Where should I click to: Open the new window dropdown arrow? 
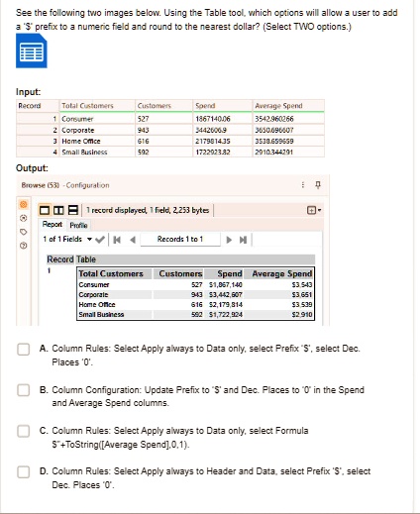coord(314,210)
